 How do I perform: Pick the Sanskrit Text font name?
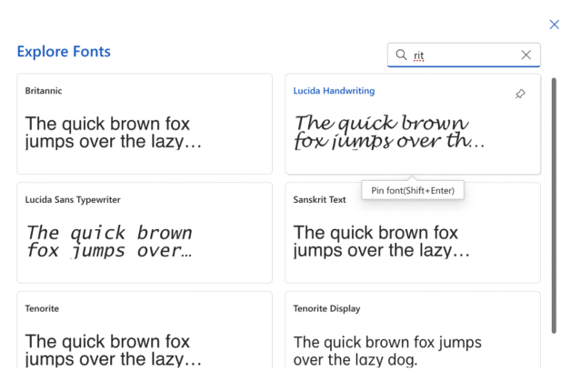pos(319,199)
